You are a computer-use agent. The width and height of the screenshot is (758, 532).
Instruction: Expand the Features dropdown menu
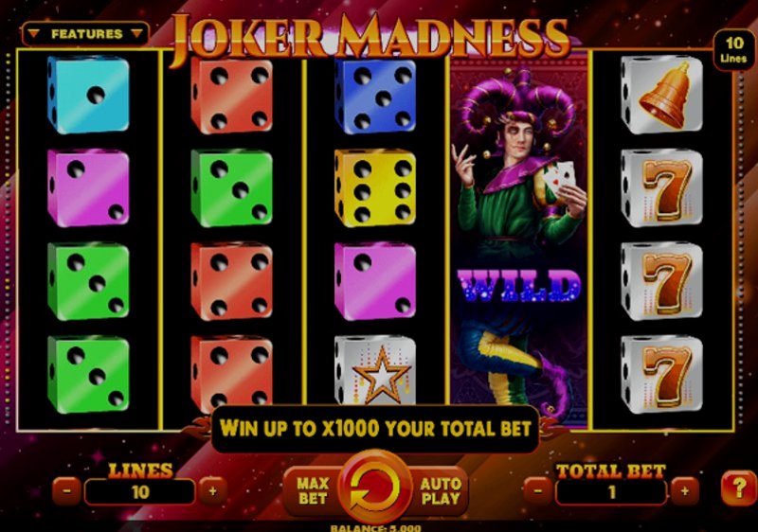pos(85,34)
